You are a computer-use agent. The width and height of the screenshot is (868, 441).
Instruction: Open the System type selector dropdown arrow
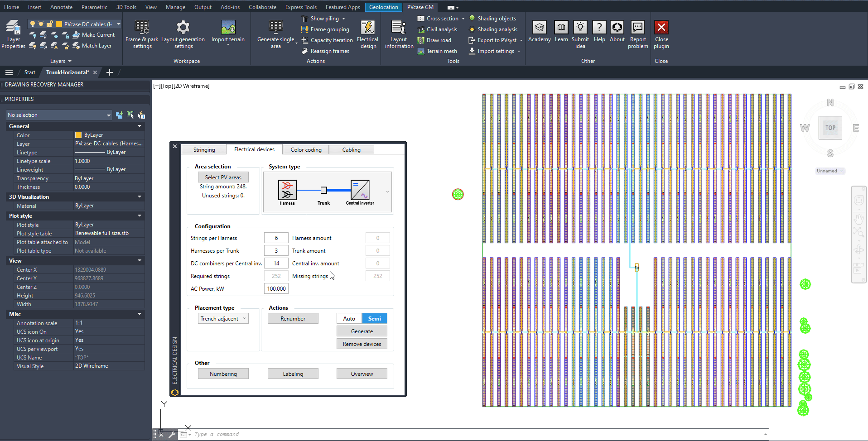(387, 192)
